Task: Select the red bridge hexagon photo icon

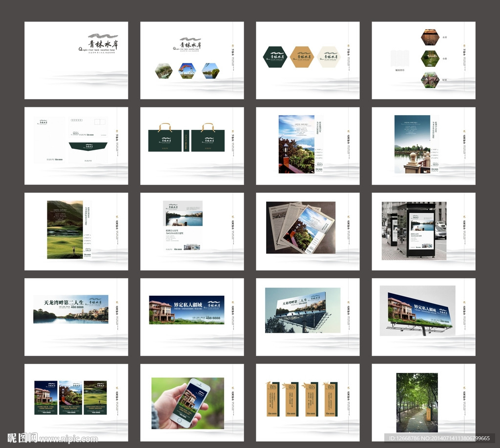Action: coord(187,71)
